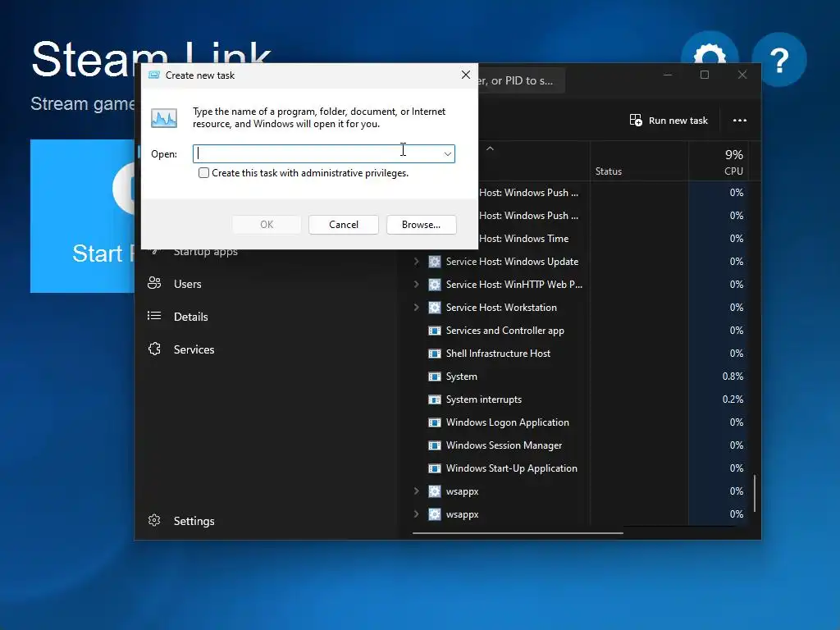Minimize the Task Manager window
This screenshot has width=840, height=630.
point(668,75)
